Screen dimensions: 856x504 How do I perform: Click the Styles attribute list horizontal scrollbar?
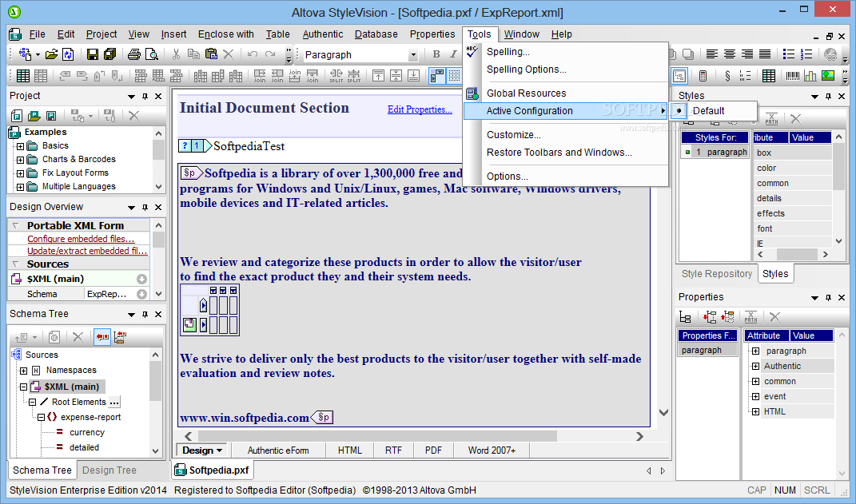[794, 255]
